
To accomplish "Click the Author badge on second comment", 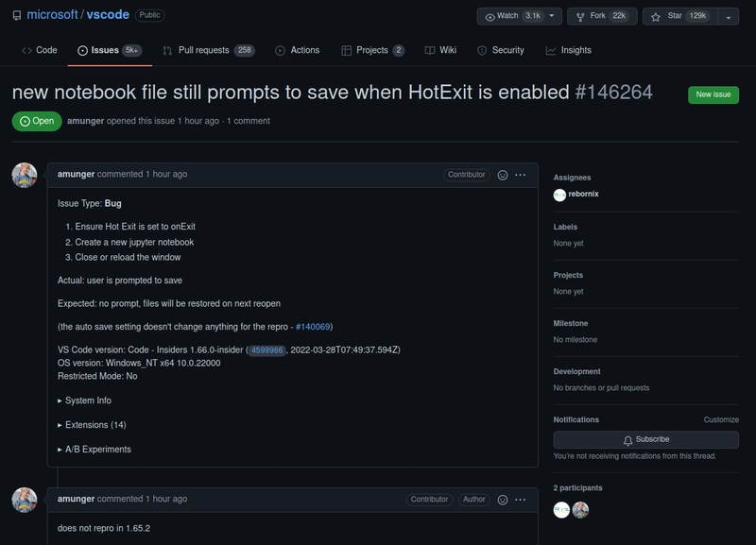I will [x=474, y=500].
